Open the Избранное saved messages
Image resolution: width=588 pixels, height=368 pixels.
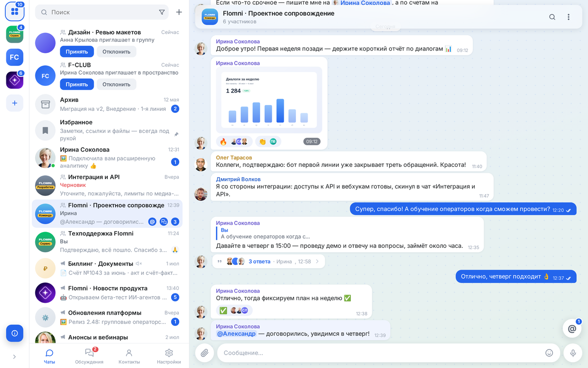coord(107,131)
